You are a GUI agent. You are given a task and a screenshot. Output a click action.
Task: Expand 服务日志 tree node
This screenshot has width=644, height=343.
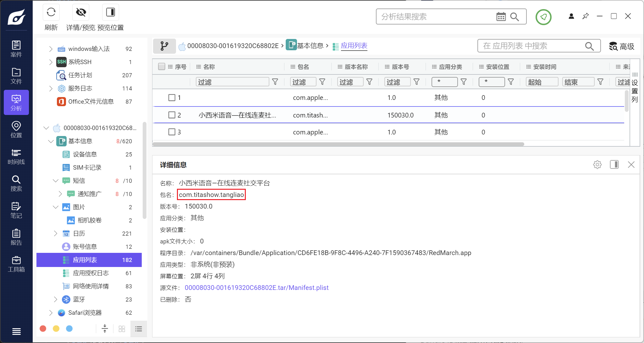51,88
